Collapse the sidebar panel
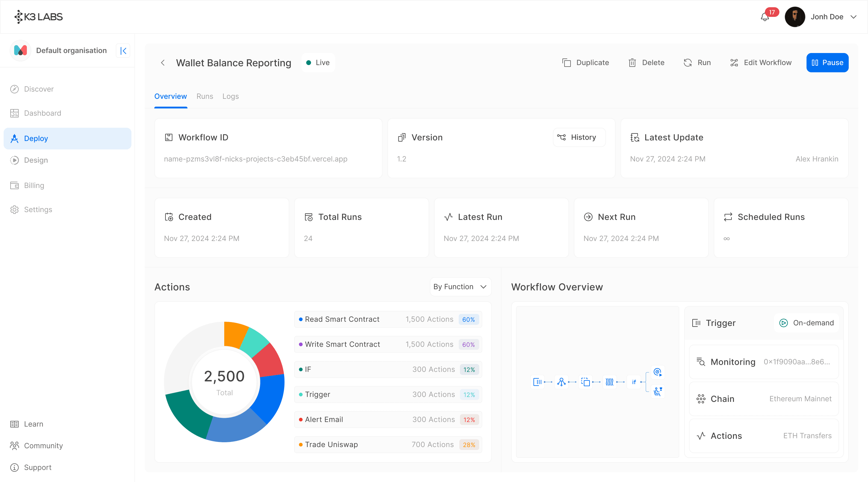Viewport: 868px width, 482px height. pos(123,51)
